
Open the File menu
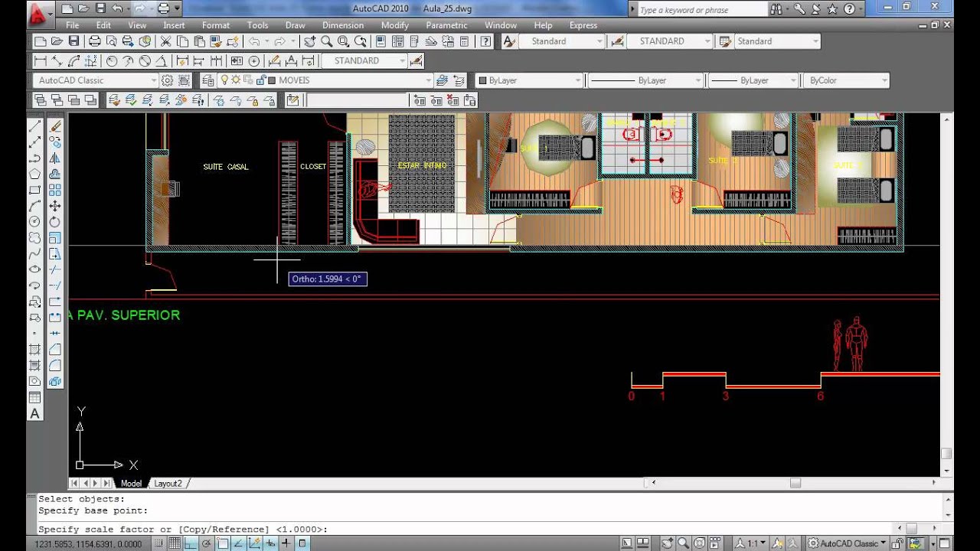click(72, 25)
